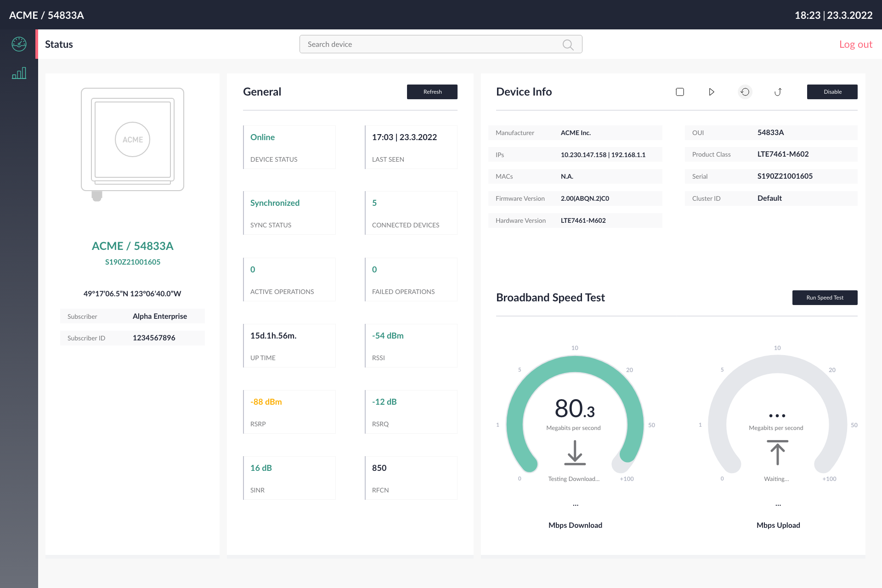
Task: Click the reset/restart icon in Device Info
Action: click(x=745, y=91)
